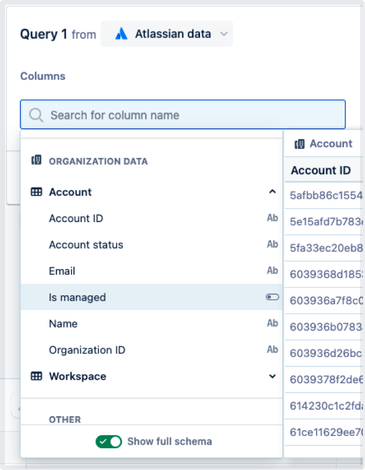Click the Ab text type icon beside Email
The image size is (365, 470).
coord(272,270)
